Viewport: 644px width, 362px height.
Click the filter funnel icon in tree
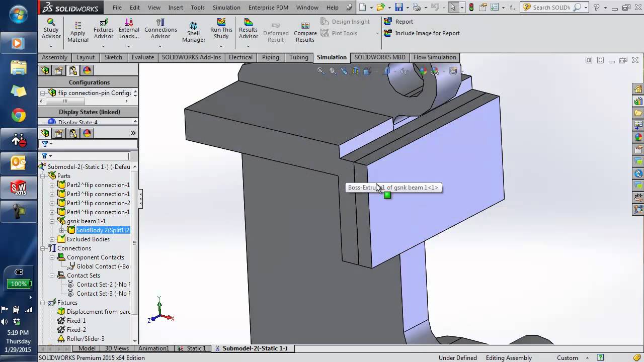click(45, 156)
